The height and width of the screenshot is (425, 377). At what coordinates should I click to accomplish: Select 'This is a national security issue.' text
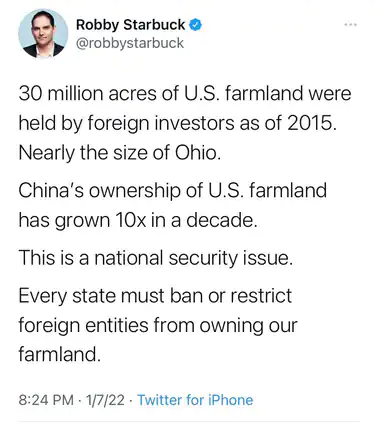(156, 258)
